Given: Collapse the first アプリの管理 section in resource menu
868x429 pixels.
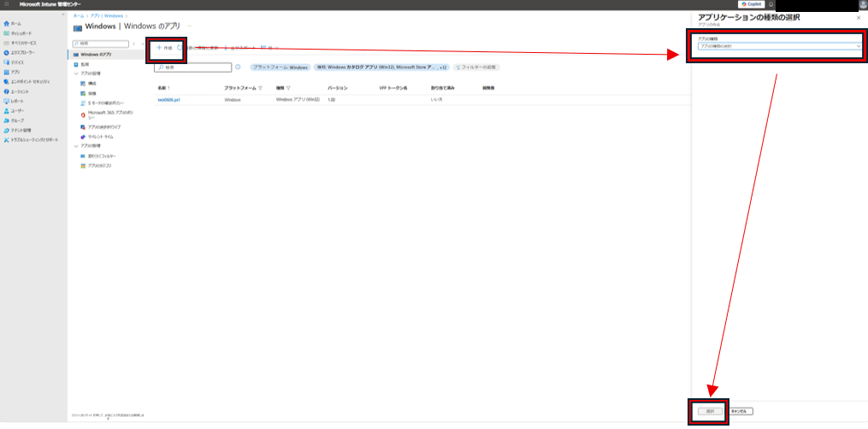Looking at the screenshot, I should pos(75,73).
